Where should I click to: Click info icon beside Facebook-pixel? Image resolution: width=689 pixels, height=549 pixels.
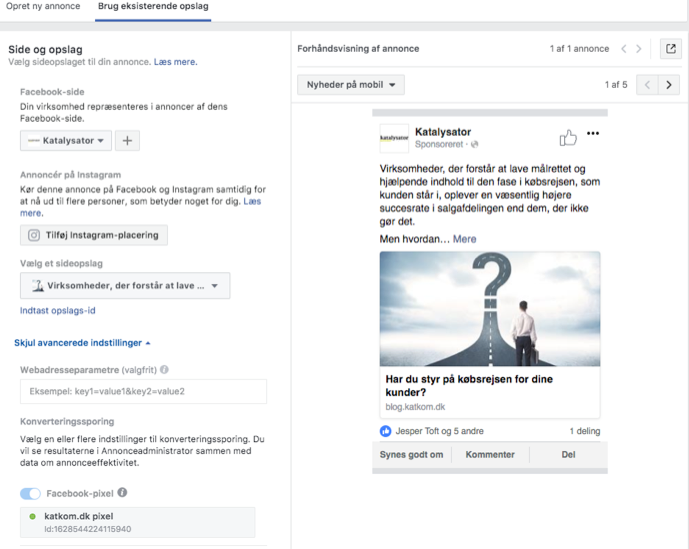[x=122, y=493]
